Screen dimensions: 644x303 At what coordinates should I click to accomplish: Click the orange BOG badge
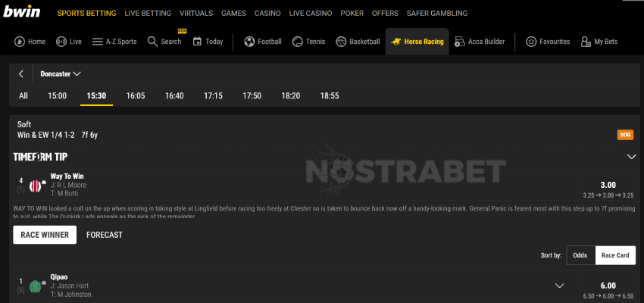(x=625, y=135)
